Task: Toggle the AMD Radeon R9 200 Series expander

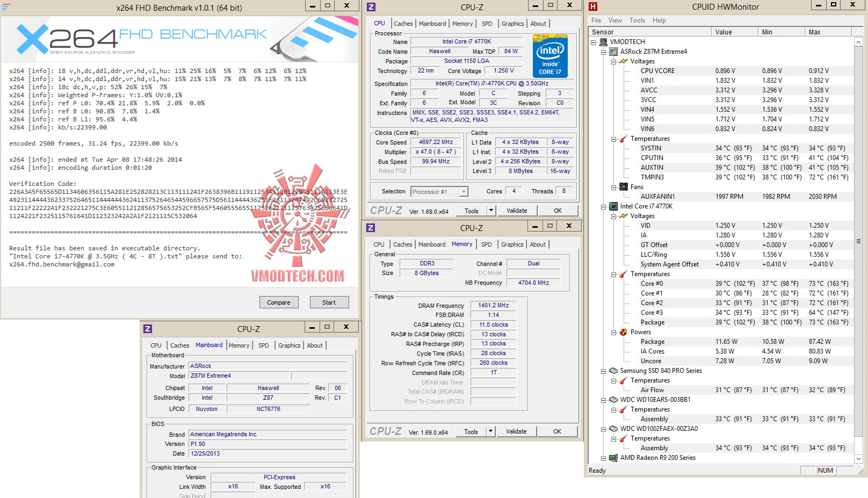Action: pyautogui.click(x=604, y=458)
